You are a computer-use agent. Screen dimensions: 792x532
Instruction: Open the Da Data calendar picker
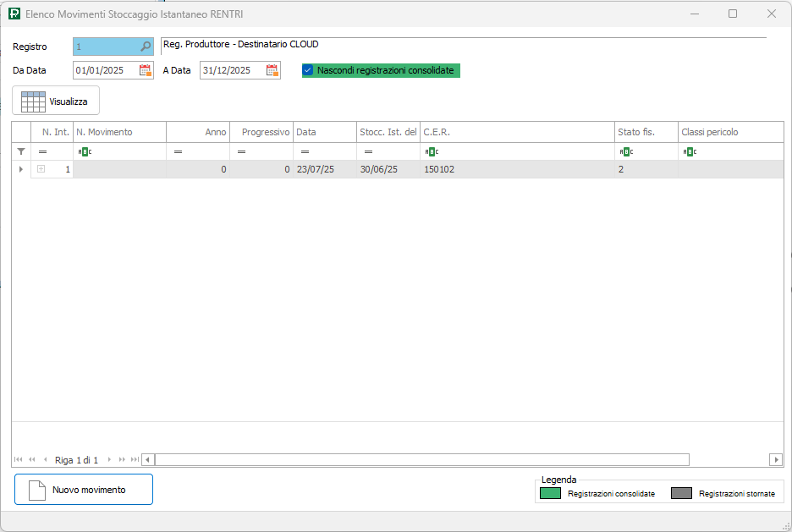[x=146, y=70]
